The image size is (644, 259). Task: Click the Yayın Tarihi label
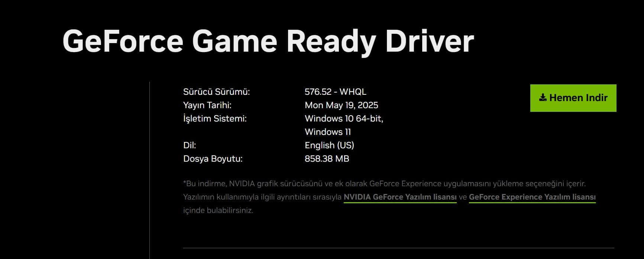[207, 105]
